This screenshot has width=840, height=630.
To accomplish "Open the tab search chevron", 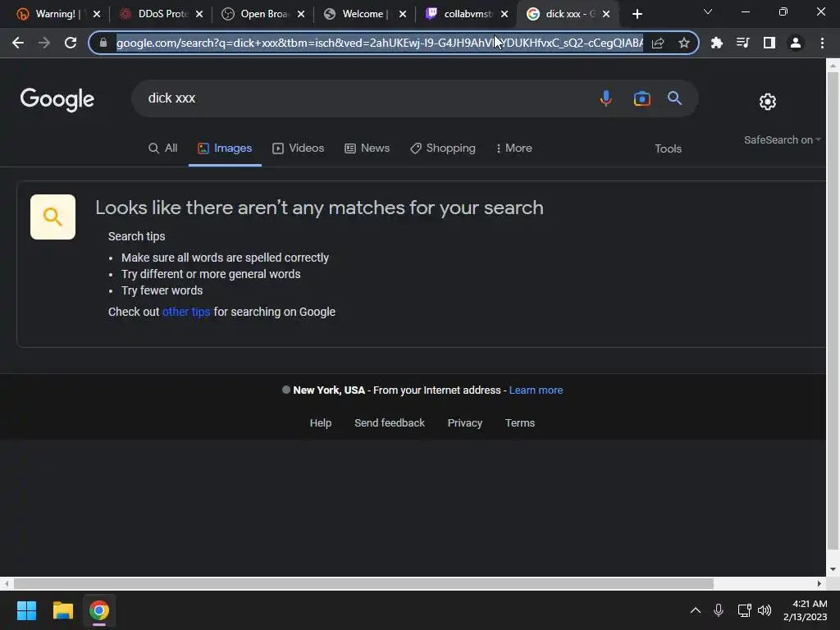I will [x=708, y=11].
